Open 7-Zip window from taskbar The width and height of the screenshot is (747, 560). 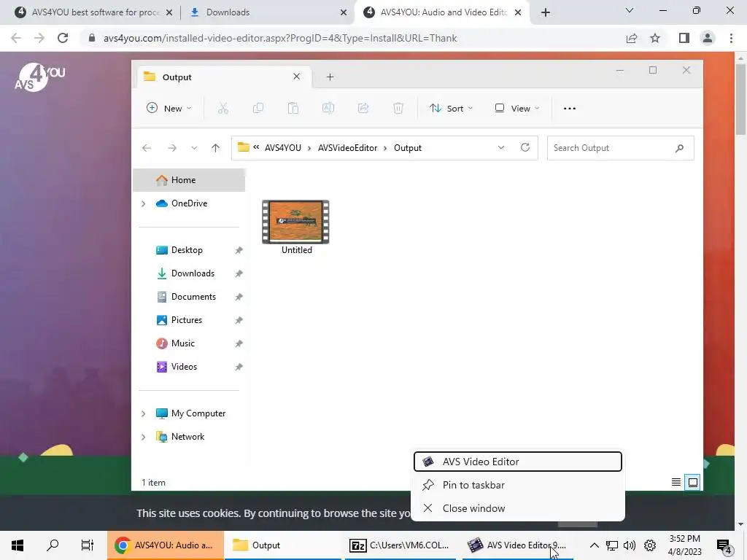coord(400,545)
